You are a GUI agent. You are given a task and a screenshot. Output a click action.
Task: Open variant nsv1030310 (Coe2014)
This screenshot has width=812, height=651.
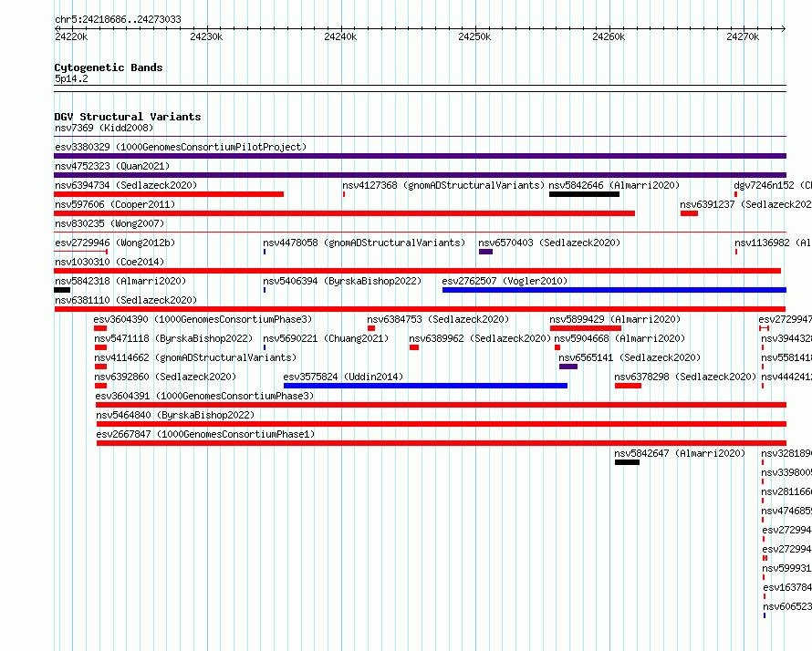(x=109, y=262)
